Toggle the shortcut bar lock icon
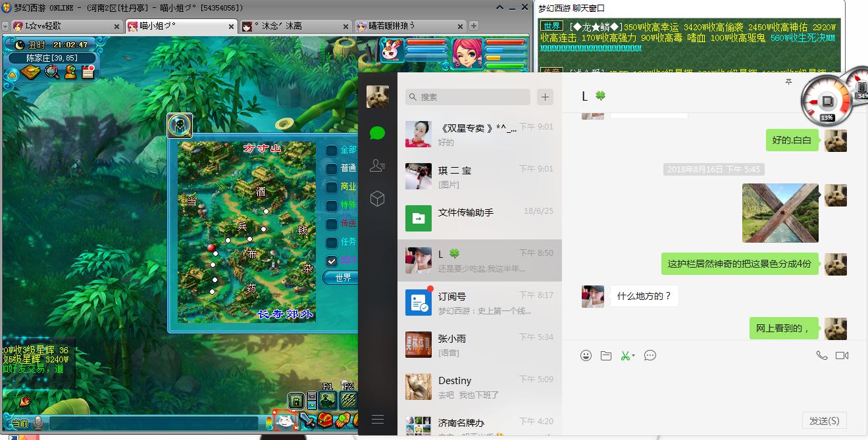This screenshot has width=868, height=440. tap(296, 400)
